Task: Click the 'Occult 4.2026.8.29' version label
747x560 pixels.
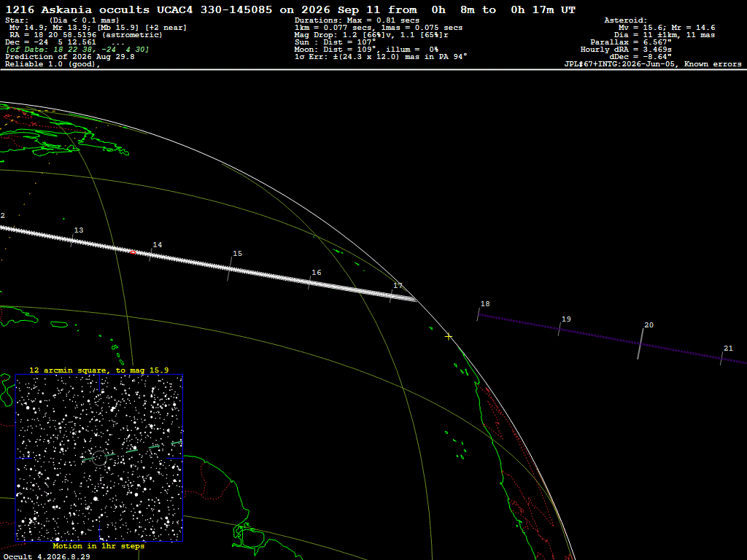Action: point(46,556)
